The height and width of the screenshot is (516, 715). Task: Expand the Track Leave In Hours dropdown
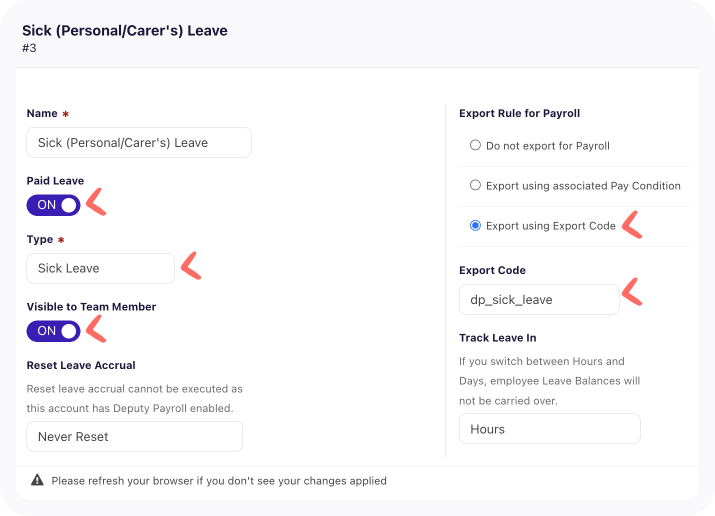click(549, 429)
